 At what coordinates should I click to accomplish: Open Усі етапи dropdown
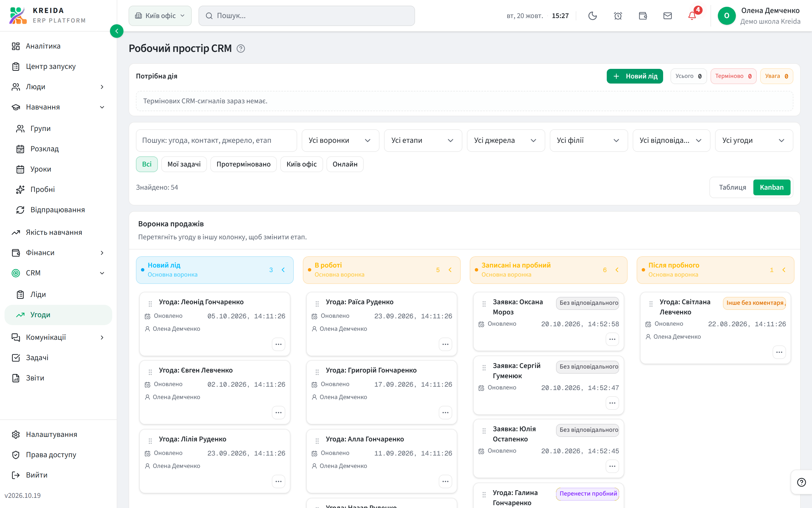coord(423,141)
